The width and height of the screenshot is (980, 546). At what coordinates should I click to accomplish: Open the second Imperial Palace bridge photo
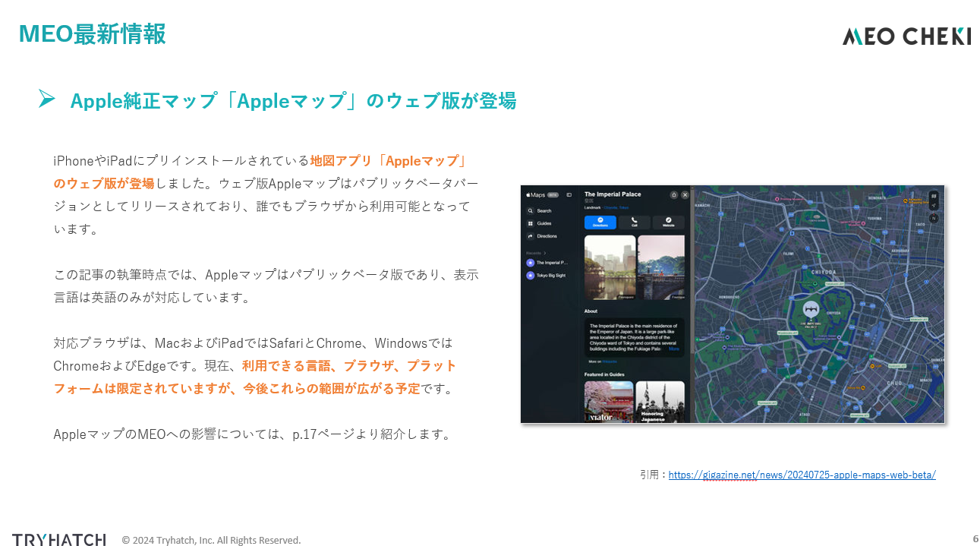pyautogui.click(x=661, y=267)
